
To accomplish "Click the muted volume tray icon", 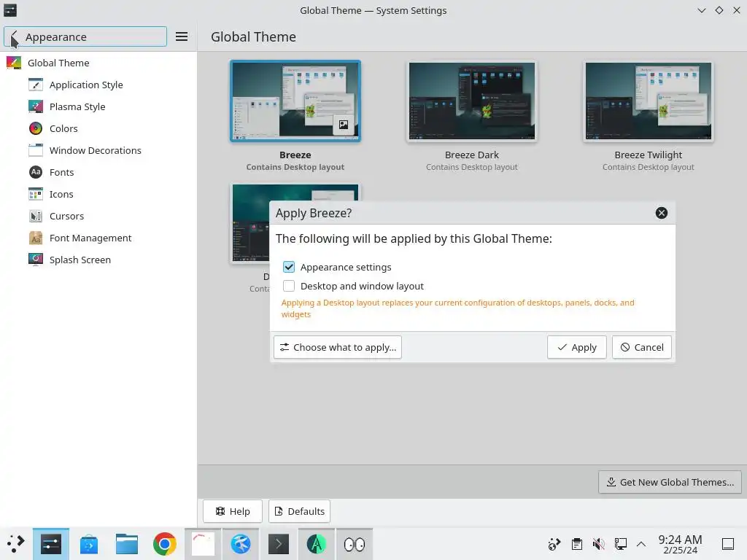I will [x=599, y=544].
